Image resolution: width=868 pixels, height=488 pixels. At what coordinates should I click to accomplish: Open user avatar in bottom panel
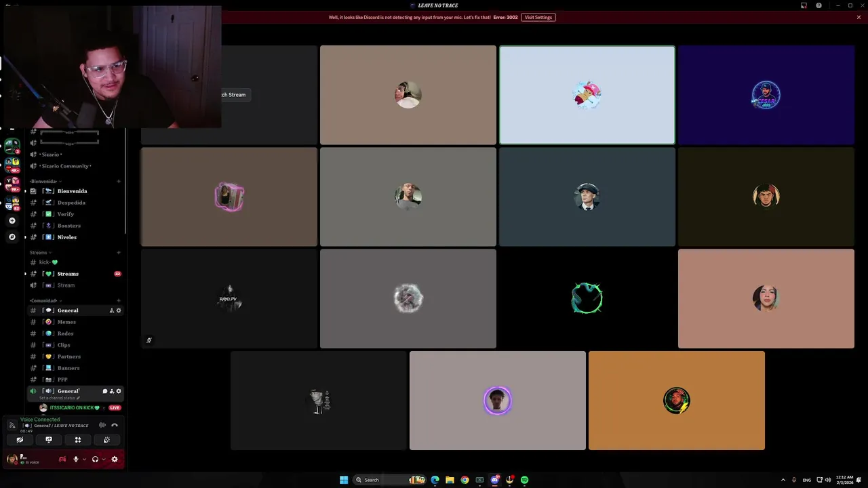(12, 460)
